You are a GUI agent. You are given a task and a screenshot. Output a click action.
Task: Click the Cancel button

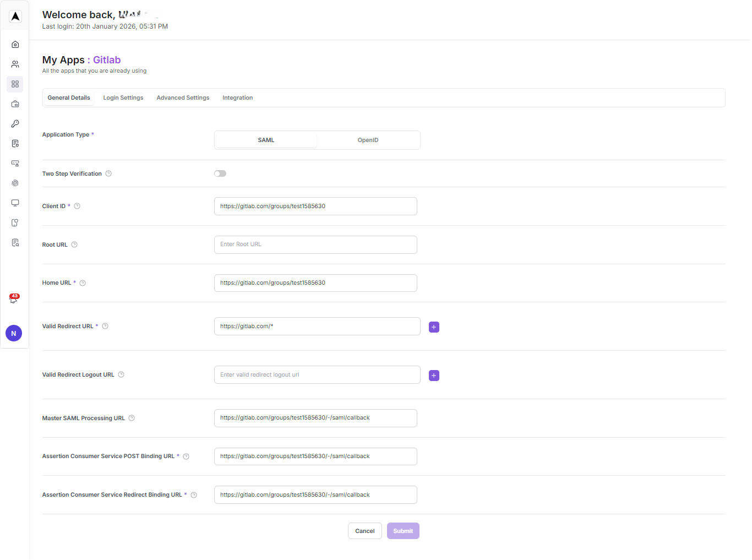point(364,531)
